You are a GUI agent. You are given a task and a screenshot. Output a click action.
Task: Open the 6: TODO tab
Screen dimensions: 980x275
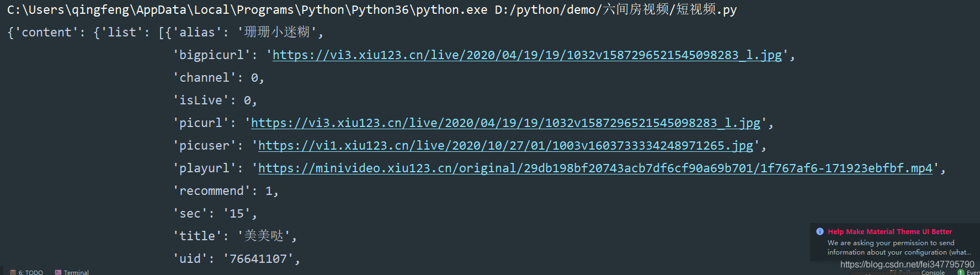pos(30,272)
